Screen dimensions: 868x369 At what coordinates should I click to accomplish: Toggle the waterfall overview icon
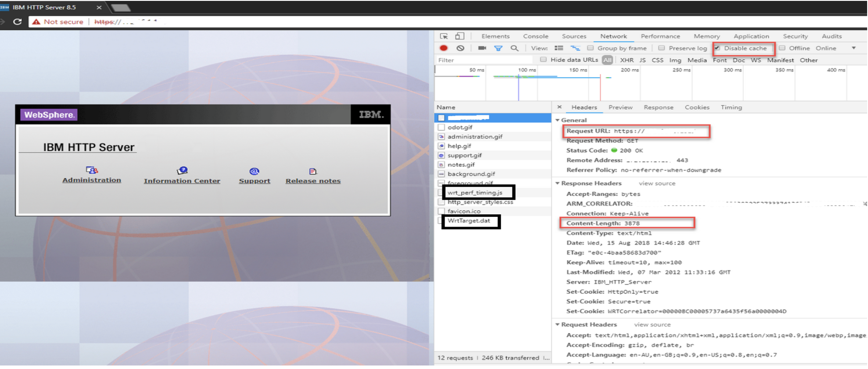575,48
